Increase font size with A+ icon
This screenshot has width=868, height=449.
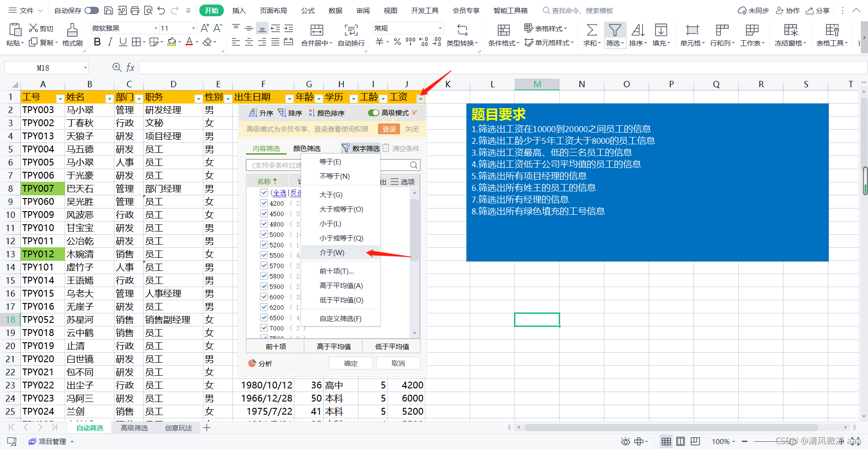(205, 28)
